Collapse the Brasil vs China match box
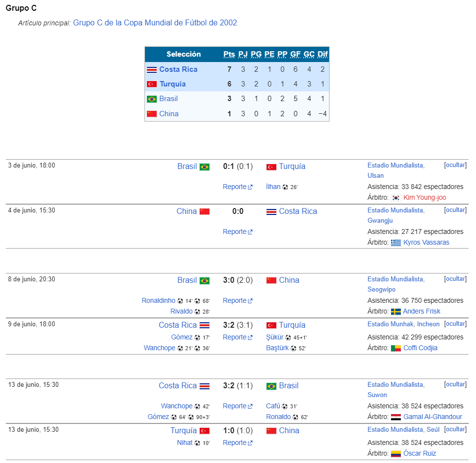 (455, 279)
